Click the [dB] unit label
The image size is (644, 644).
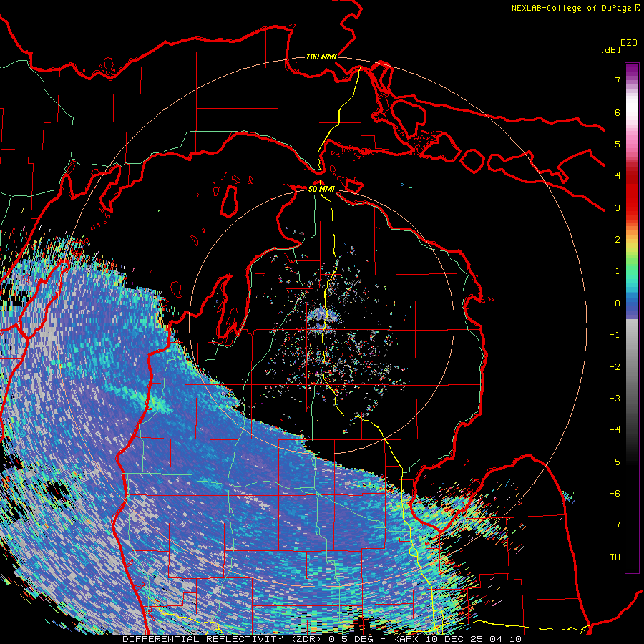pyautogui.click(x=610, y=49)
